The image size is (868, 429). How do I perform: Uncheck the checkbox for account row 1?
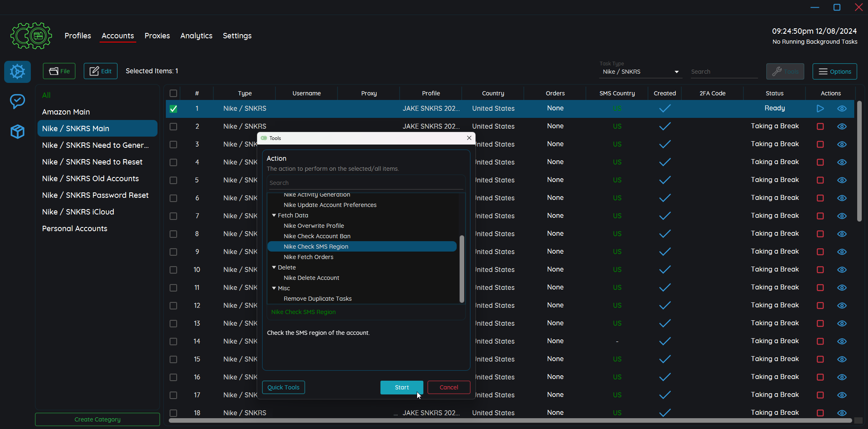(x=173, y=109)
